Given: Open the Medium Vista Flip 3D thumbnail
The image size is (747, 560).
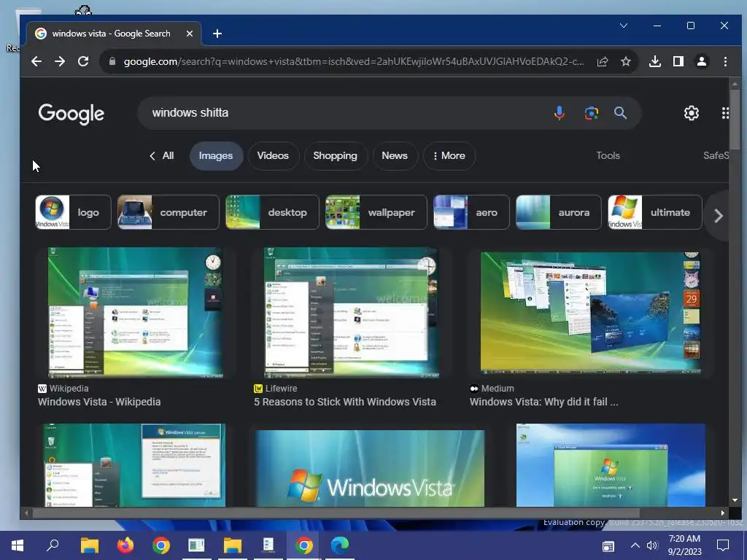Looking at the screenshot, I should [591, 312].
